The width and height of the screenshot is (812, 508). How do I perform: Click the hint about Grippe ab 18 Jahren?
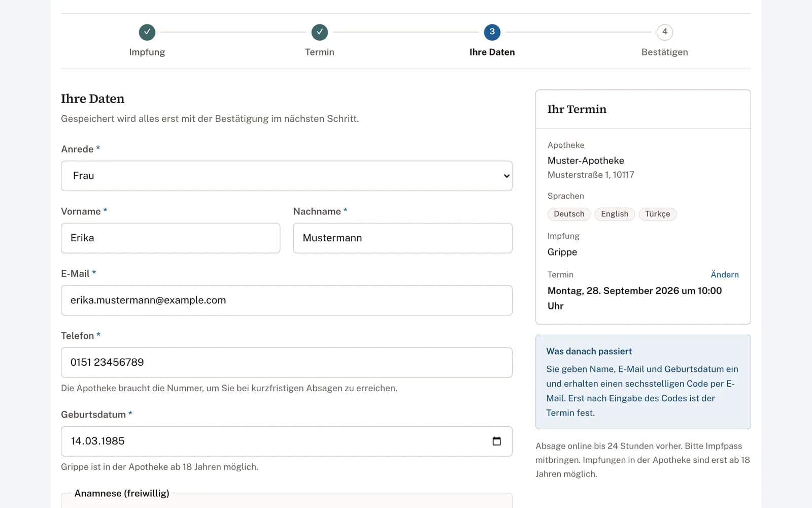[x=159, y=467]
